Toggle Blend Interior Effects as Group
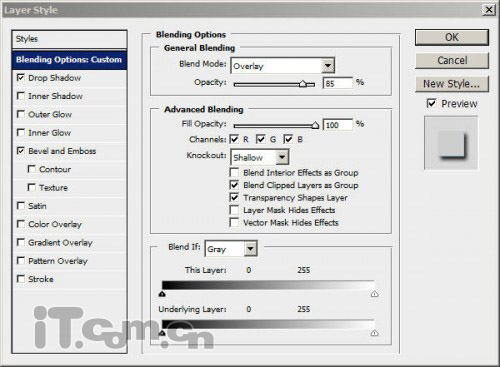Image resolution: width=500 pixels, height=367 pixels. 234,172
